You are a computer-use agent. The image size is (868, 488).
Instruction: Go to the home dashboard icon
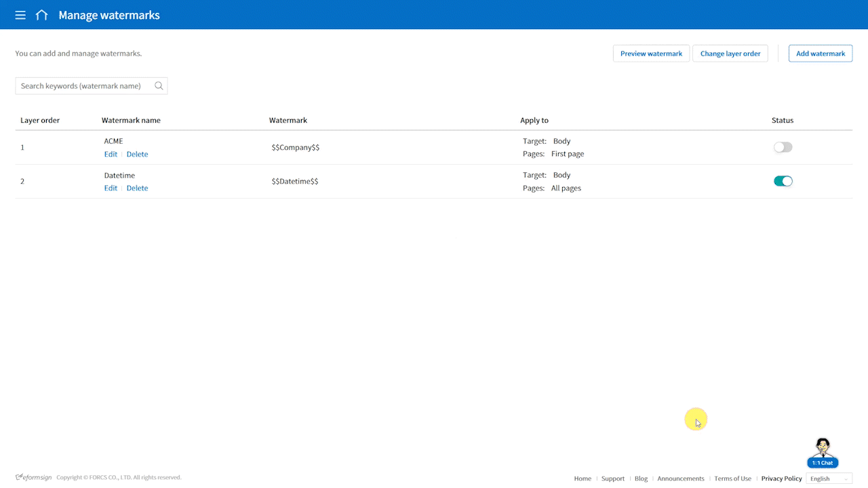pyautogui.click(x=42, y=15)
